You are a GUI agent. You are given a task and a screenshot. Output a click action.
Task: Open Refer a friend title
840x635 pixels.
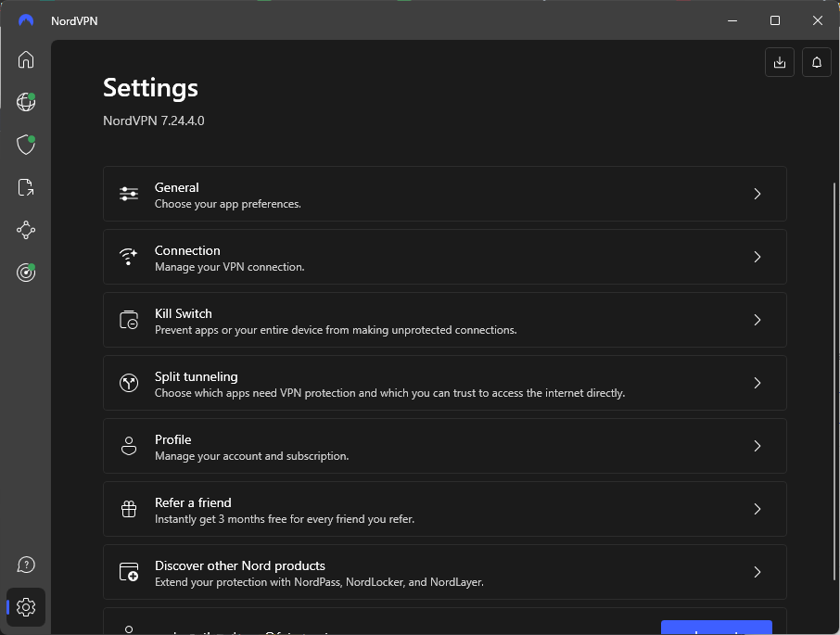click(193, 502)
